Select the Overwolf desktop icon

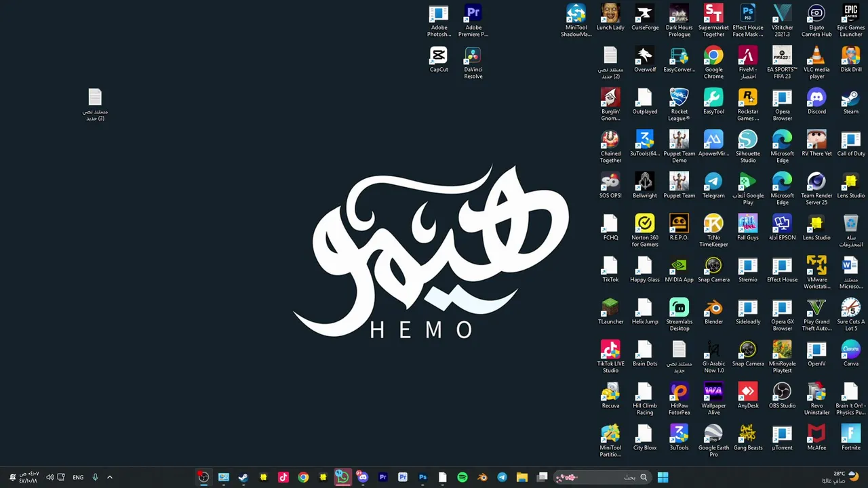click(x=645, y=60)
